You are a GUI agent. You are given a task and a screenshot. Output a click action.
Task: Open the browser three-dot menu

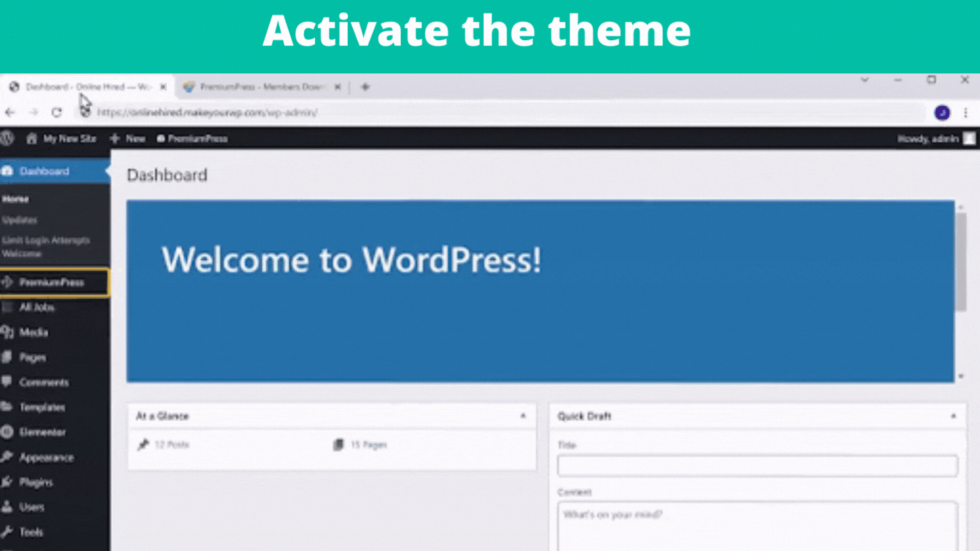pos(966,112)
